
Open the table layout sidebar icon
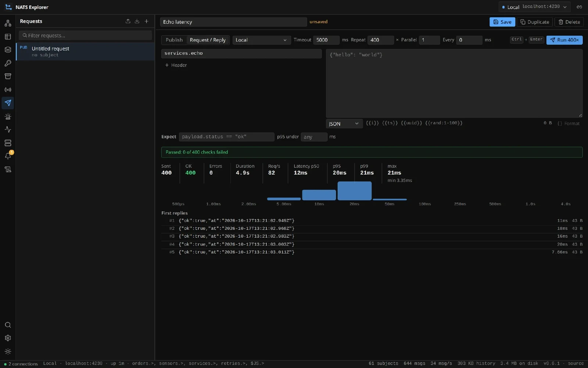8,36
